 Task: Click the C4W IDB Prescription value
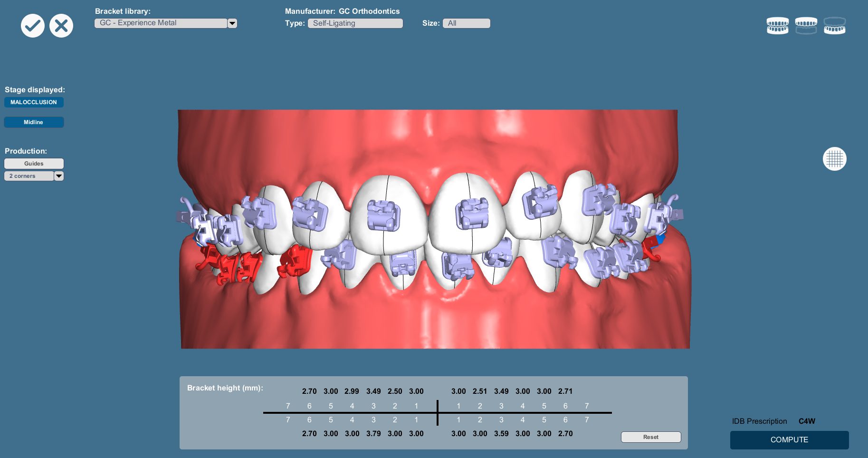click(806, 421)
